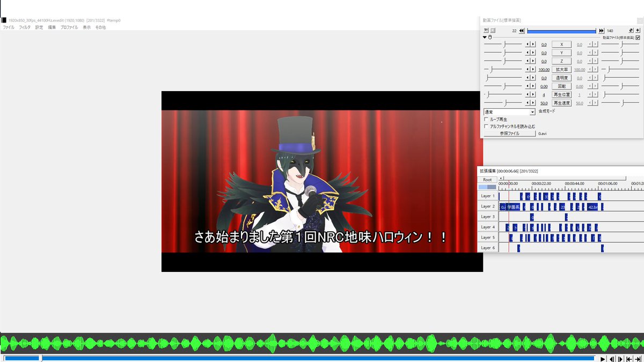Collapse the 動画ファイル settings triangle
The height and width of the screenshot is (362, 644).
click(x=485, y=37)
